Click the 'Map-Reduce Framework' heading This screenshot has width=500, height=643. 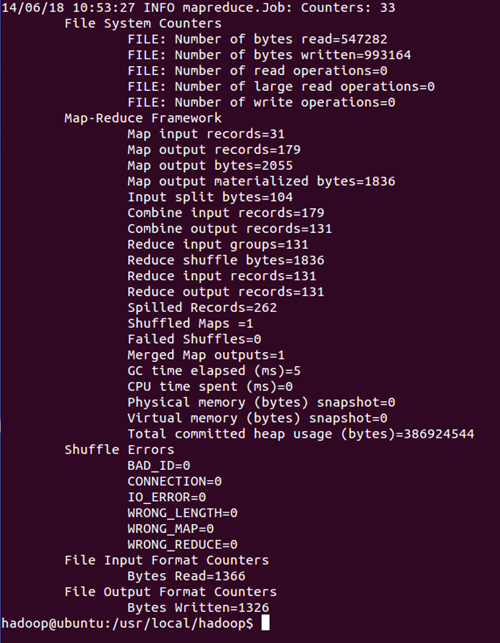[143, 119]
